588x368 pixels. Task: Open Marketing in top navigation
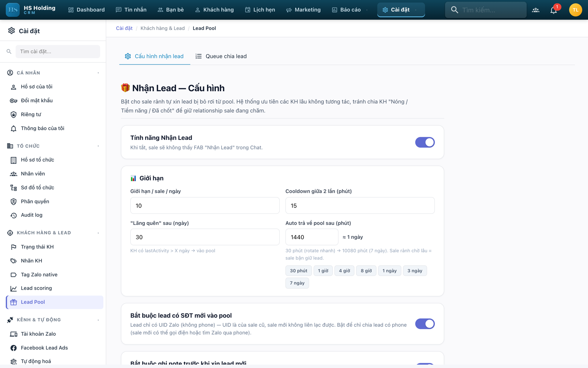tap(303, 10)
